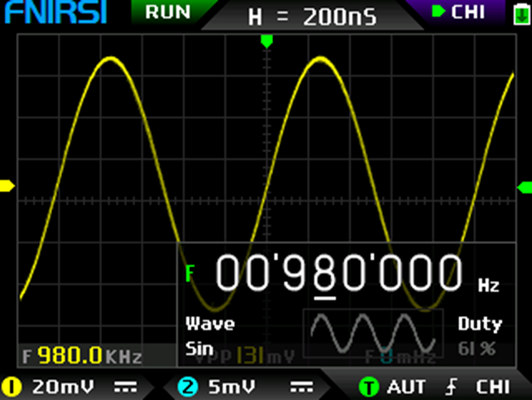The height and width of the screenshot is (400, 532).
Task: Click the yellow channel 1 circle icon
Action: tap(11, 386)
